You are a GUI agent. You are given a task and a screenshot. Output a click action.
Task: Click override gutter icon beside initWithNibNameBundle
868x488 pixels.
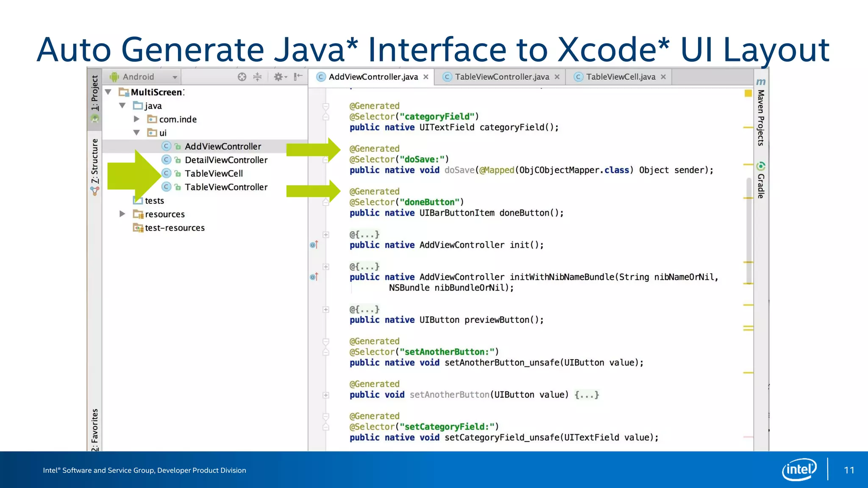tap(314, 277)
